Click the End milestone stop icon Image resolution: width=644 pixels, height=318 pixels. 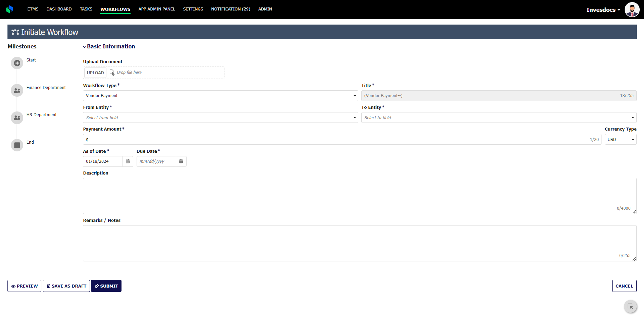pyautogui.click(x=17, y=145)
